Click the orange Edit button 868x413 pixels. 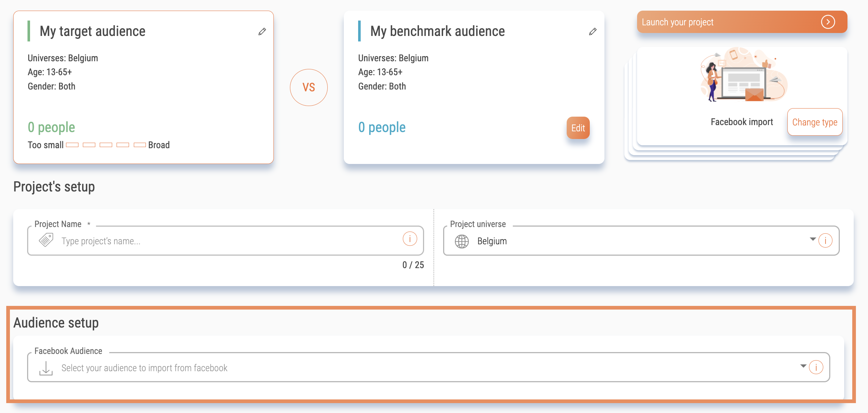[x=578, y=128]
